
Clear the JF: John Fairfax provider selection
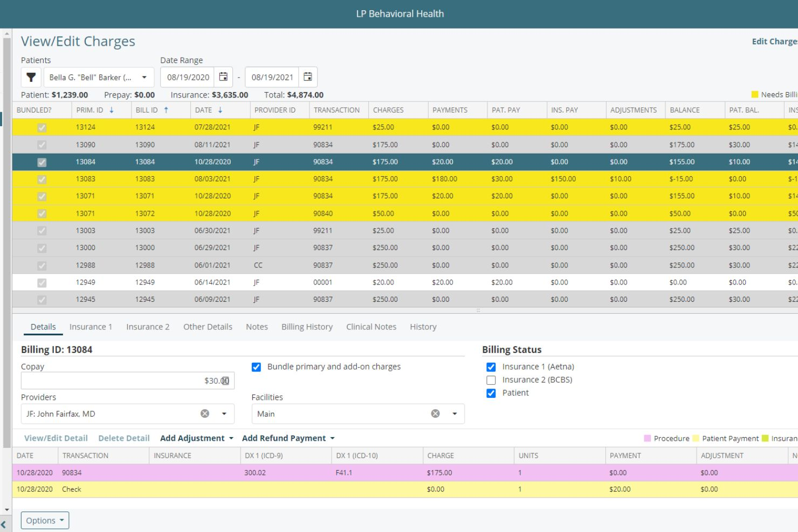[205, 413]
